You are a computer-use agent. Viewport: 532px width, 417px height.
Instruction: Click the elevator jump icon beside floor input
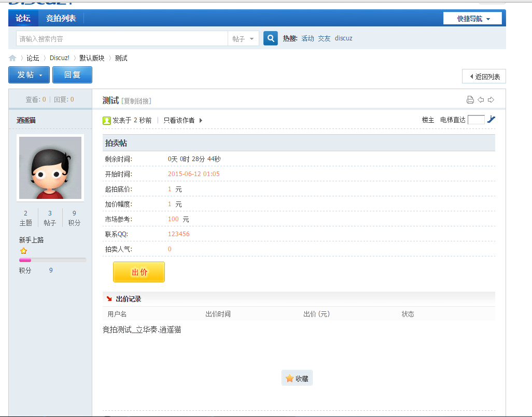click(x=491, y=119)
